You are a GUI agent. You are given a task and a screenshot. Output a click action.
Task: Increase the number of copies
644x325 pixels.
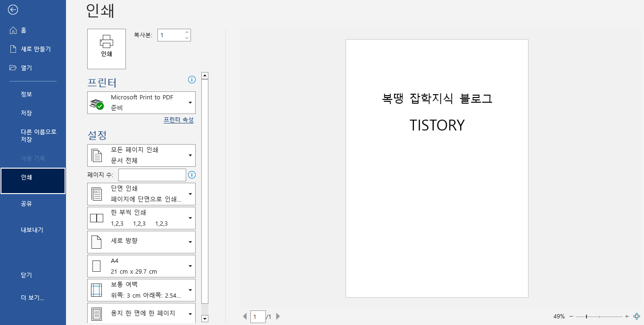point(187,32)
